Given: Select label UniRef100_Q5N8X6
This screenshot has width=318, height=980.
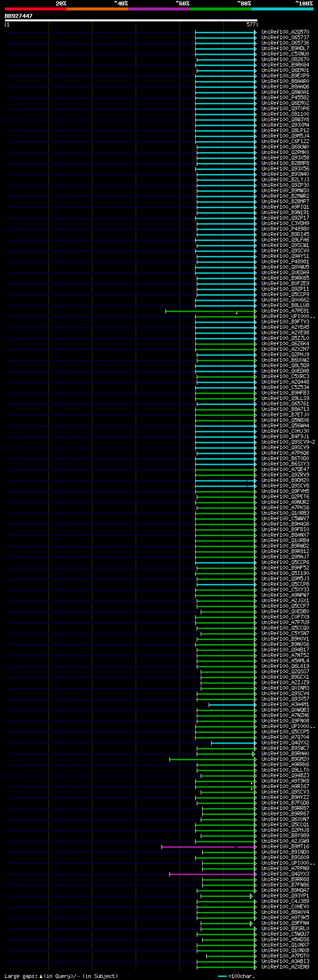Looking at the screenshot, I should (x=285, y=420).
